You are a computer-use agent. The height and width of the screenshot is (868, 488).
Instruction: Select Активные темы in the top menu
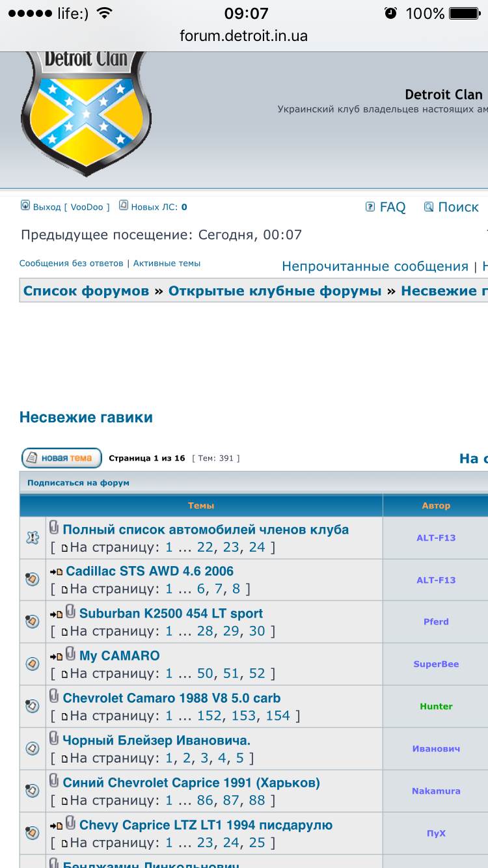pos(167,264)
